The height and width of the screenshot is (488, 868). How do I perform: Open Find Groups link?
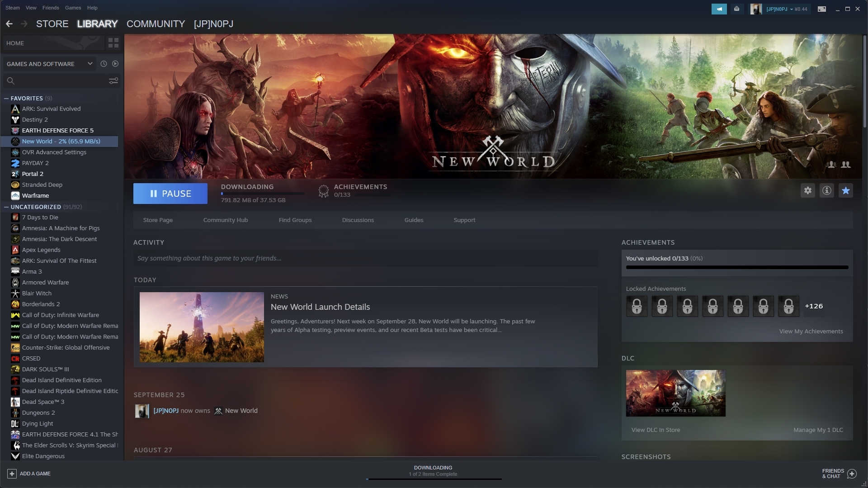295,220
